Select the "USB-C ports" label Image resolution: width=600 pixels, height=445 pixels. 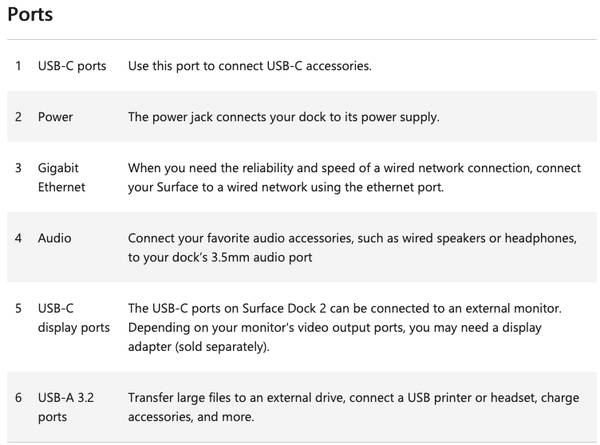click(x=72, y=66)
